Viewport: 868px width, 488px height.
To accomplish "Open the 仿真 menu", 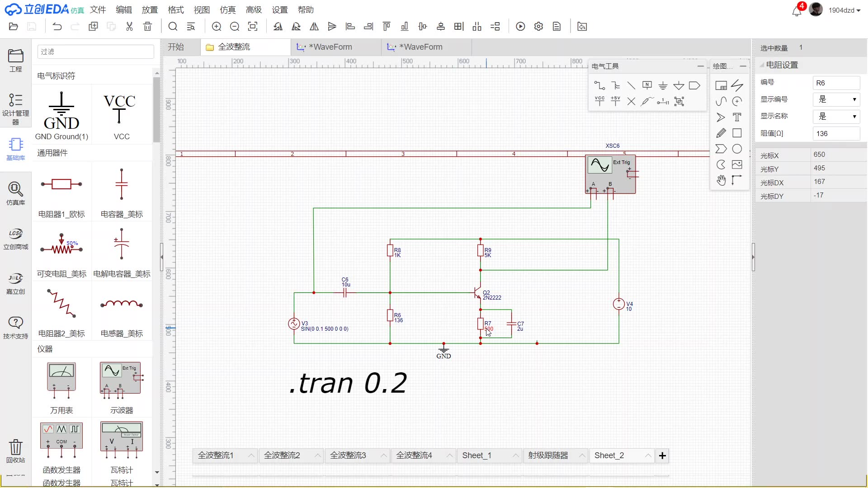I will [227, 9].
